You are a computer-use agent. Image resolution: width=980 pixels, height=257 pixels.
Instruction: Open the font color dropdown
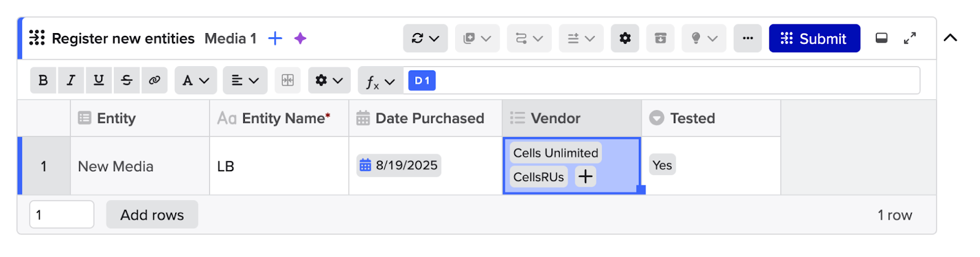195,80
